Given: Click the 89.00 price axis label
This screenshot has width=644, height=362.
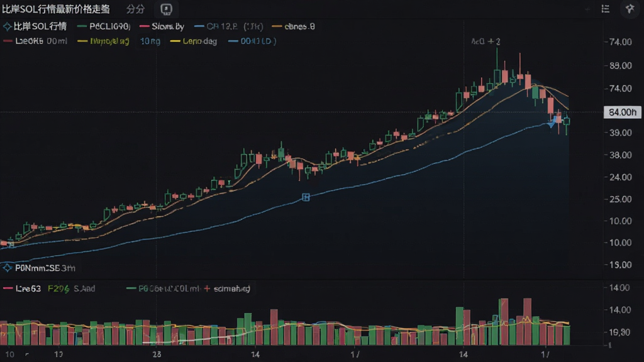Looking at the screenshot, I should [621, 65].
